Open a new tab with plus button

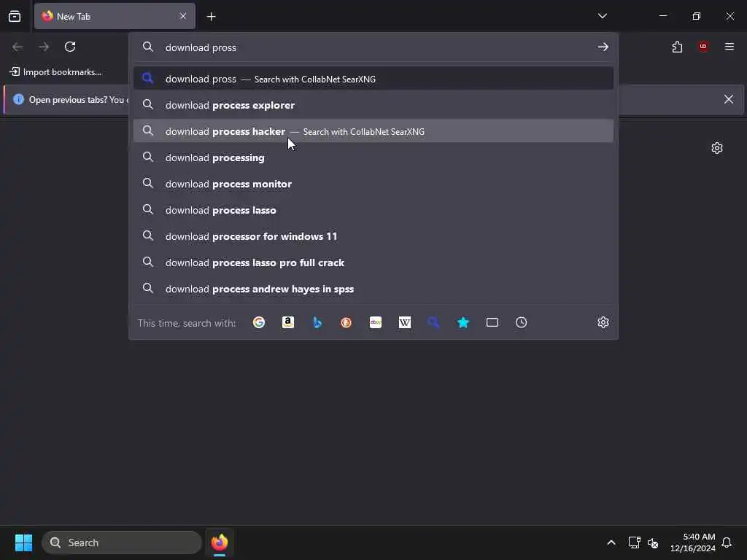211,17
